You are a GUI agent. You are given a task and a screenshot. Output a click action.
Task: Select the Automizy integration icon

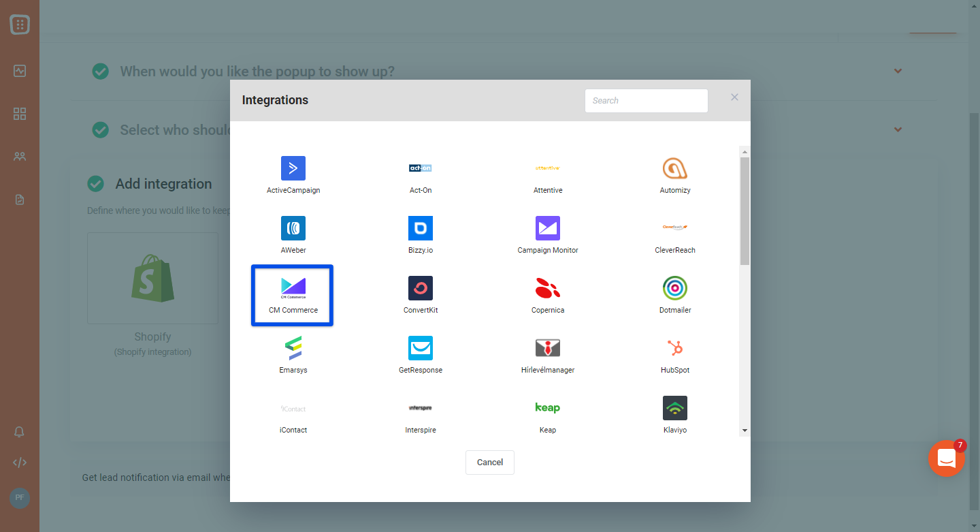675,168
